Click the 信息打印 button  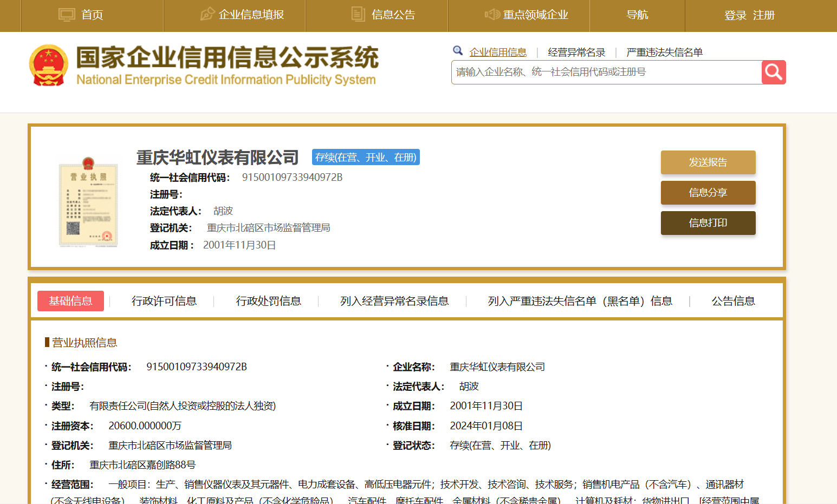[708, 223]
